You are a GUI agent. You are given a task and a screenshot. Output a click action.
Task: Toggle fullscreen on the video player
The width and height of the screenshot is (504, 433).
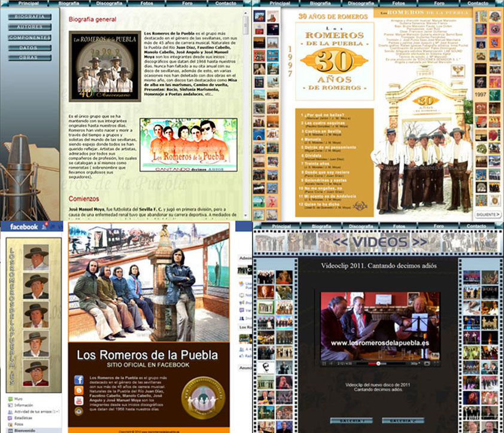click(436, 364)
